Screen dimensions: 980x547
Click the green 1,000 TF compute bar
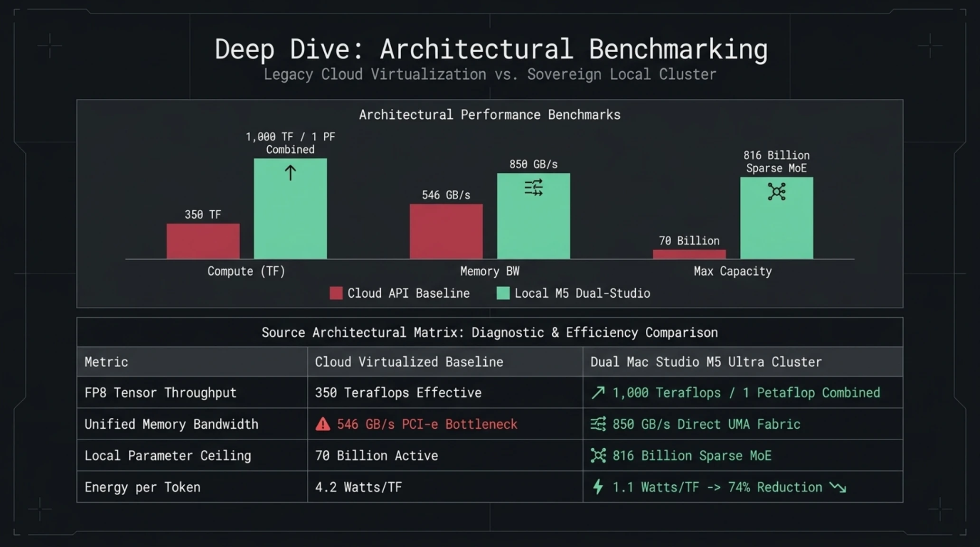(290, 208)
